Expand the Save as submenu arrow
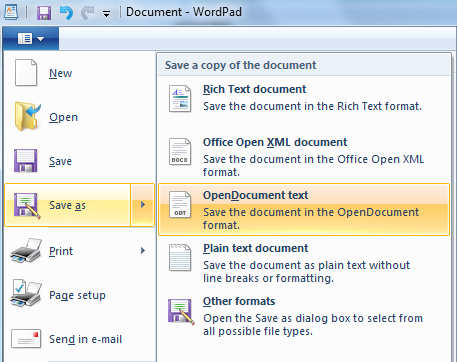The image size is (457, 362). coord(143,205)
